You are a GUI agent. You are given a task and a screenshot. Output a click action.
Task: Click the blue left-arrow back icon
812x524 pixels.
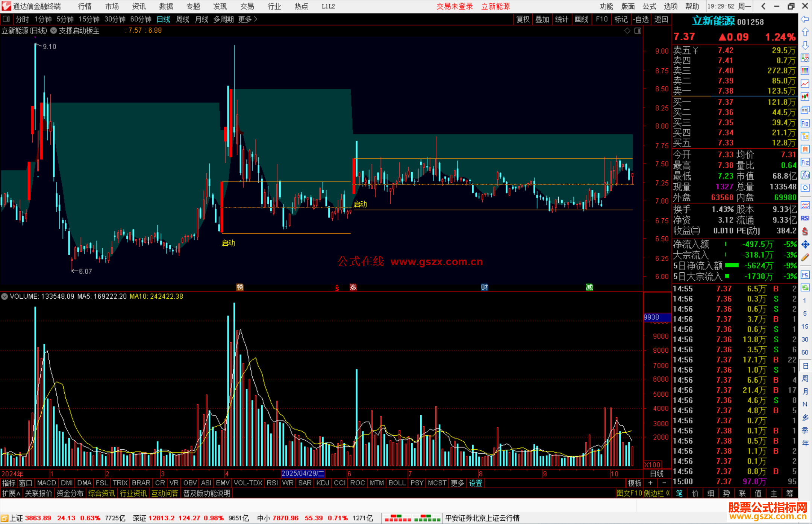coord(805,19)
